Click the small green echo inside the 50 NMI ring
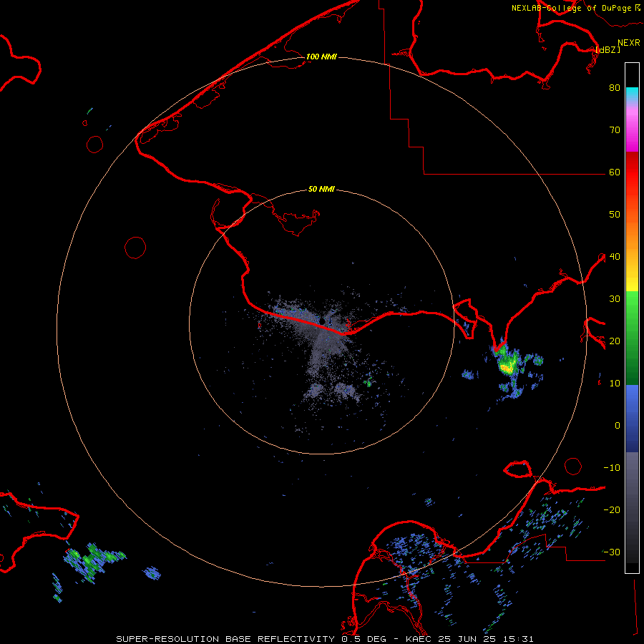Viewport: 644px width, 644px height. pyautogui.click(x=368, y=384)
